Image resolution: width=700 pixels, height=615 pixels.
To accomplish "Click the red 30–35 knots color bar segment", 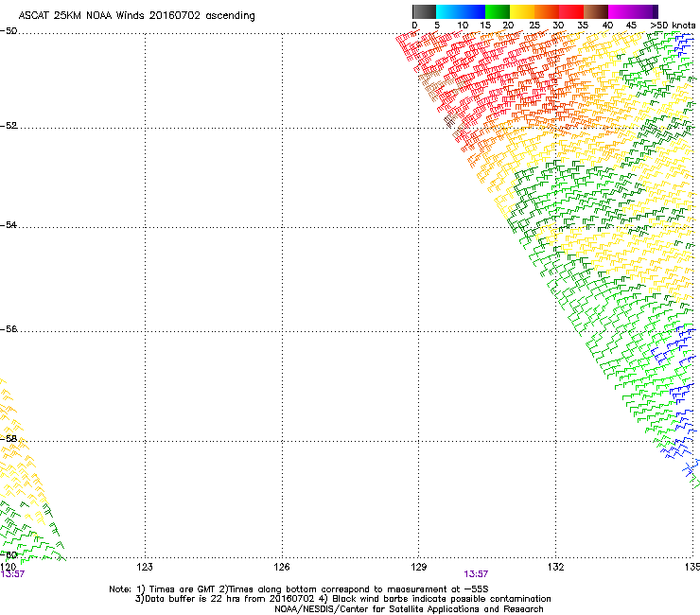I will [x=571, y=11].
